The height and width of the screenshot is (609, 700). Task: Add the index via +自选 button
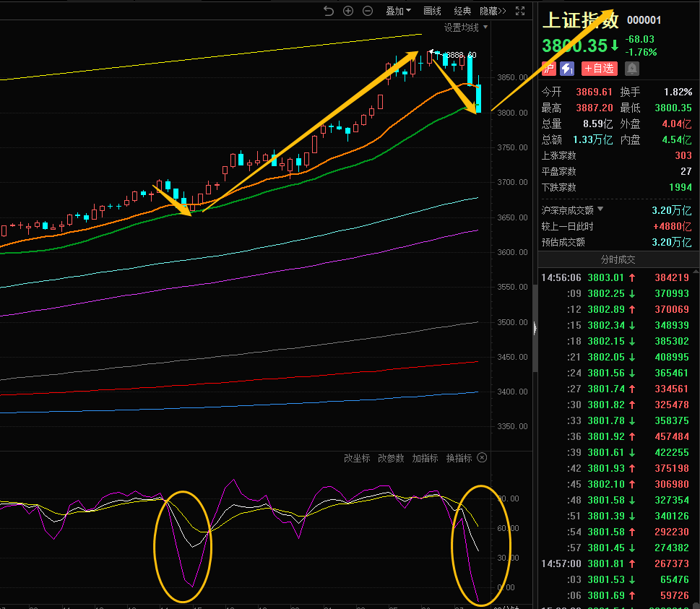[600, 69]
